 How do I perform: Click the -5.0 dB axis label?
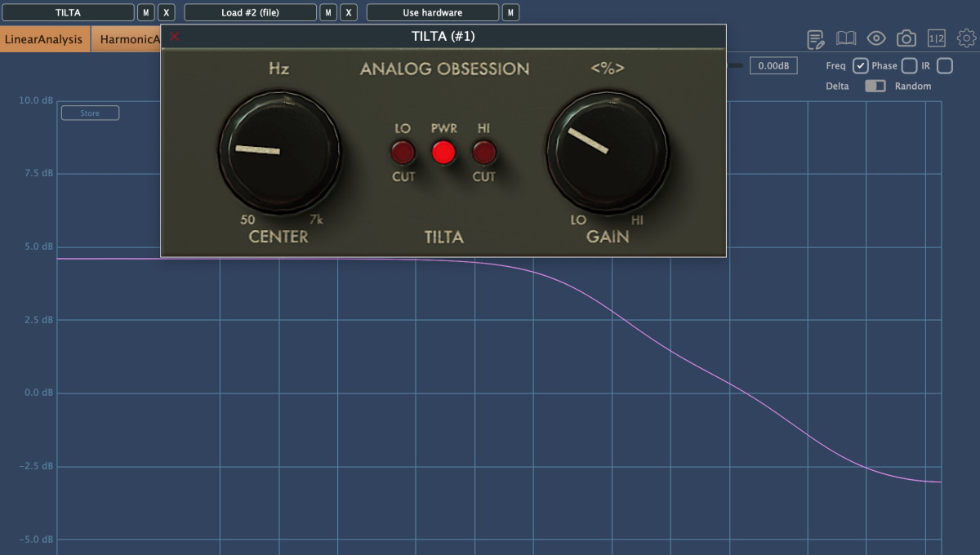(37, 539)
